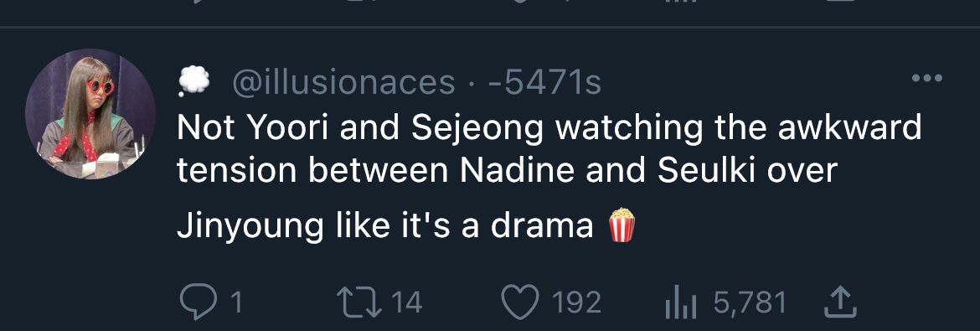Open view analytics bar chart icon

681,303
